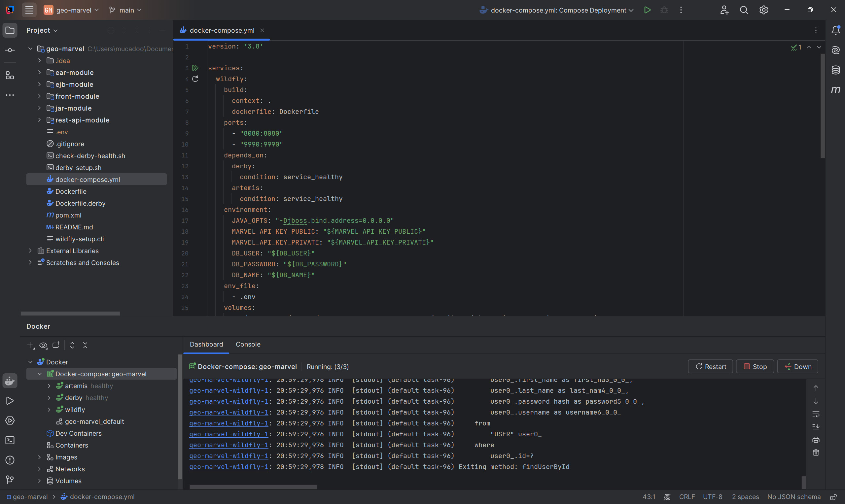The height and width of the screenshot is (504, 845).
Task: Click the Commit tool window icon
Action: 10,50
